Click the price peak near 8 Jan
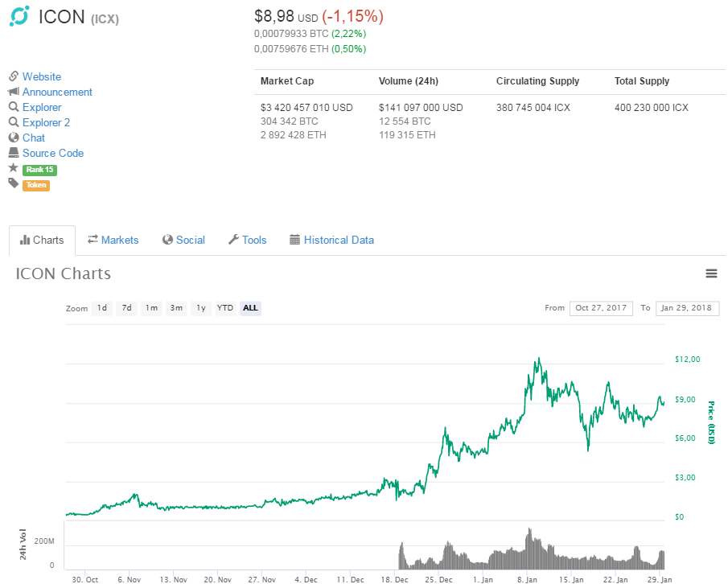Viewport: 728px width, 584px height. [x=537, y=359]
